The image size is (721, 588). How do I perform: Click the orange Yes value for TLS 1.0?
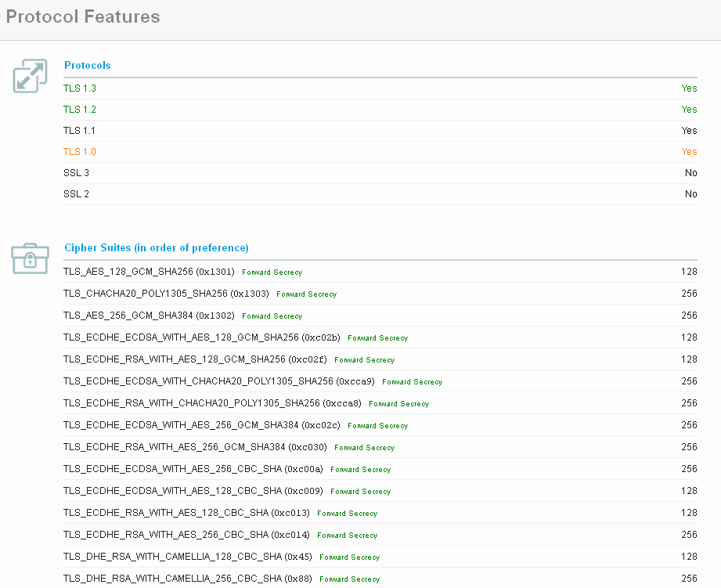pos(689,152)
